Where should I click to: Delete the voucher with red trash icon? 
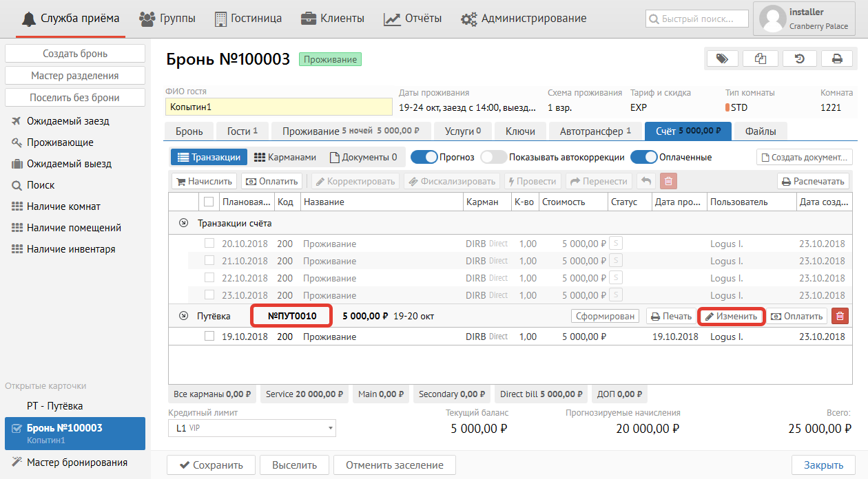[840, 316]
